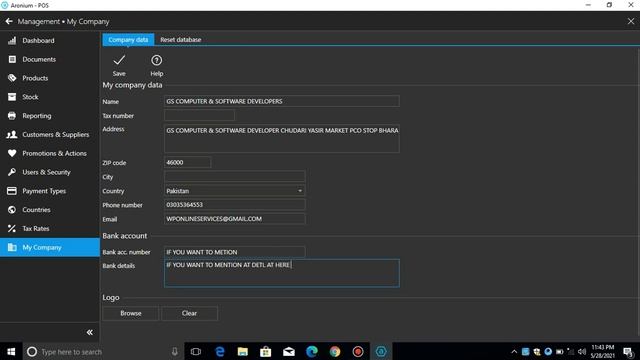The image size is (640, 360).
Task: Open the Stock section
Action: tap(50, 97)
